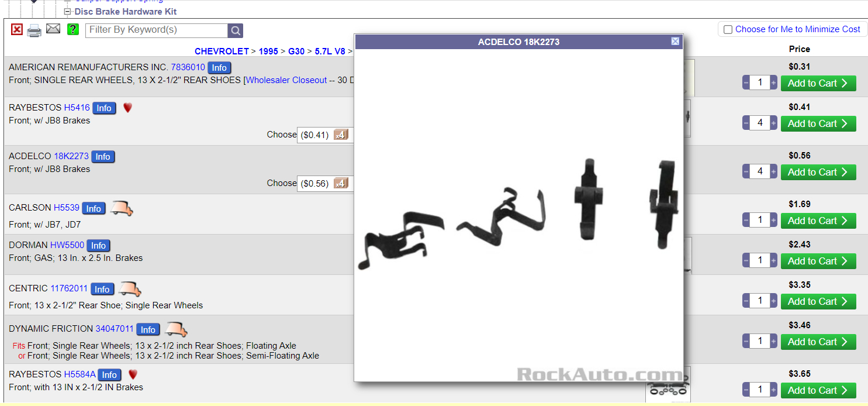This screenshot has width=868, height=406.
Task: Click the CHEVROLET breadcrumb link
Action: coord(222,51)
